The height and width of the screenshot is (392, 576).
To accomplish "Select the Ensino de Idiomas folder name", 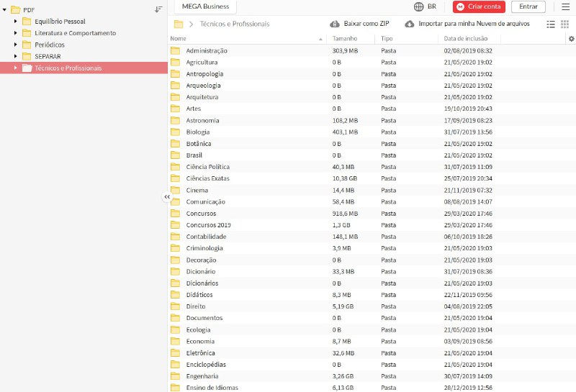I will (212, 388).
